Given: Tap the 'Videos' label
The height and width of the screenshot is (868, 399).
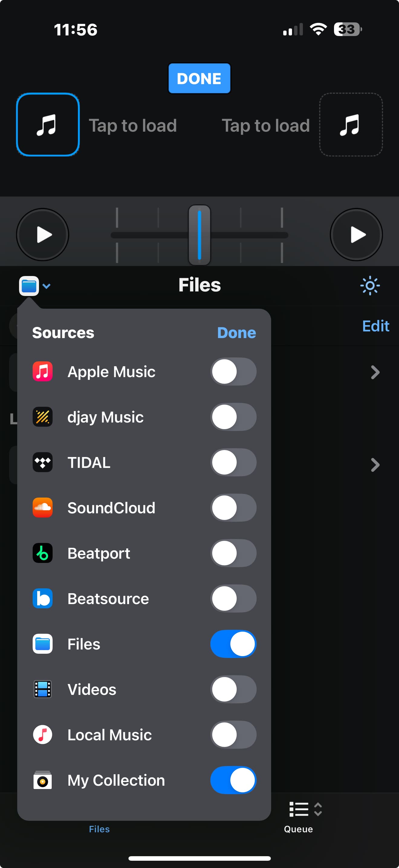Looking at the screenshot, I should pyautogui.click(x=92, y=689).
